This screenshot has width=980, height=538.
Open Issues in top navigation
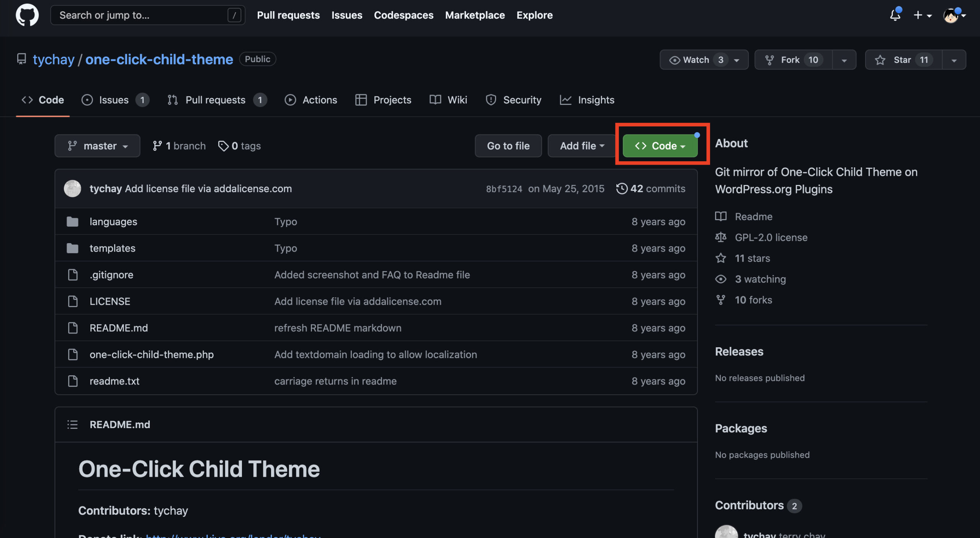(347, 15)
